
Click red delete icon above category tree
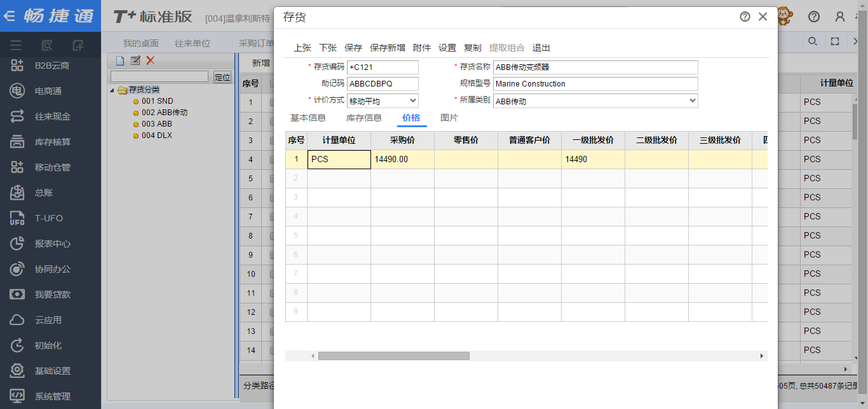pyautogui.click(x=151, y=60)
